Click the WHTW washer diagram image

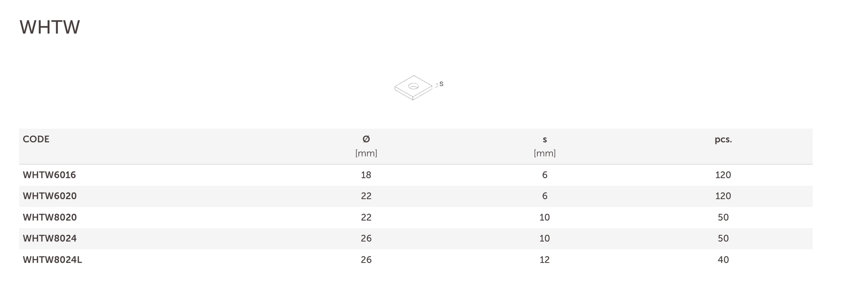pyautogui.click(x=418, y=88)
